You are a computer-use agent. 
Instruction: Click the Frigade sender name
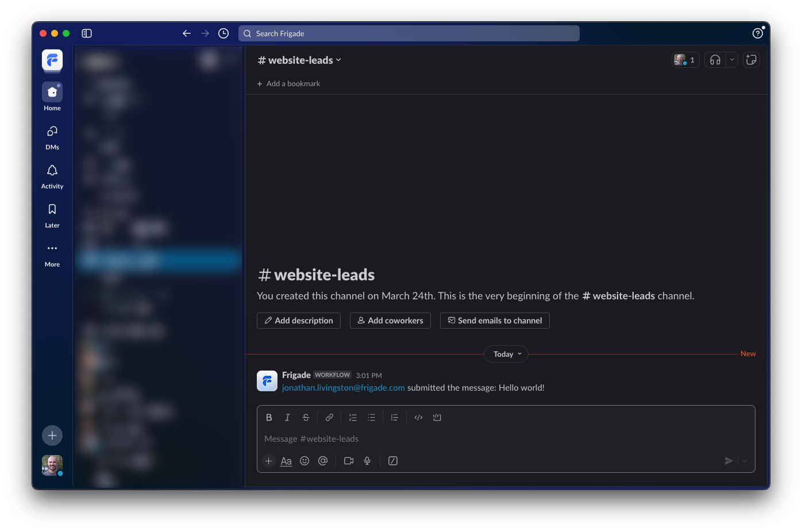(x=296, y=375)
